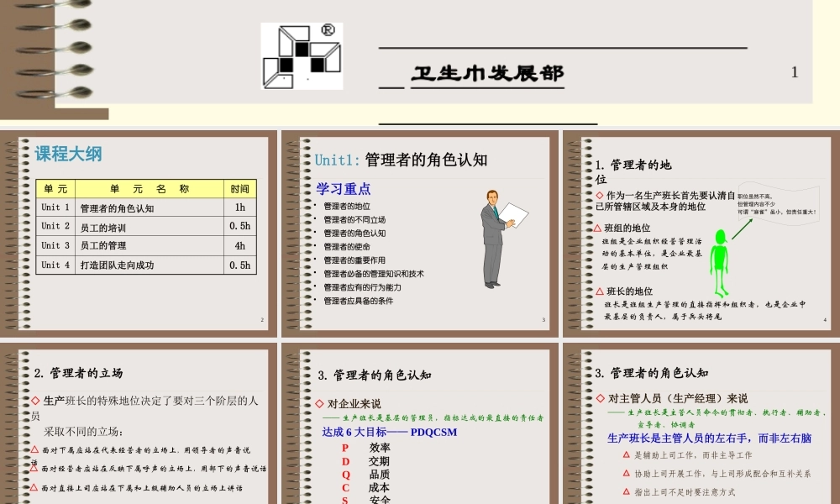This screenshot has height=504, width=840.
Task: Click the 4h time cell
Action: point(240,245)
